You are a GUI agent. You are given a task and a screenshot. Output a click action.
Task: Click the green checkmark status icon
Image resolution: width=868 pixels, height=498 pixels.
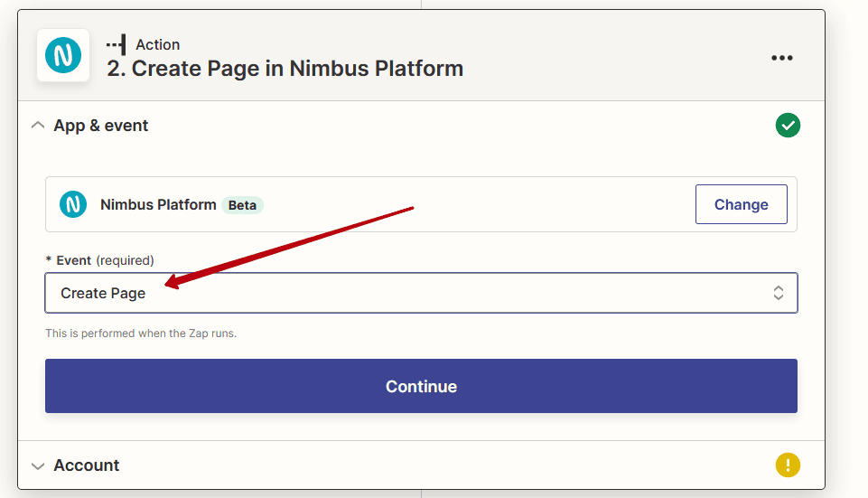(788, 126)
